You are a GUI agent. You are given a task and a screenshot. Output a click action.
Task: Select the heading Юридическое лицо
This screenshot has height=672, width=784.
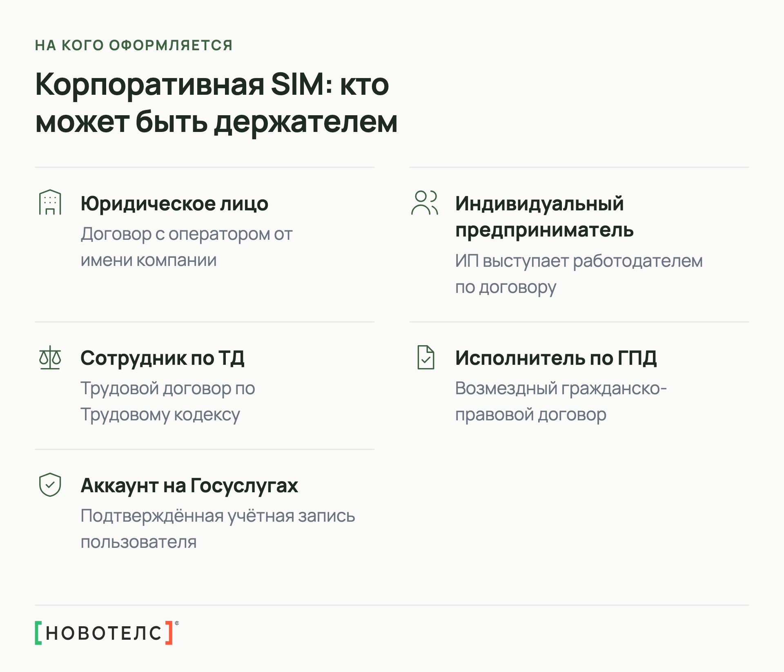[x=174, y=203]
